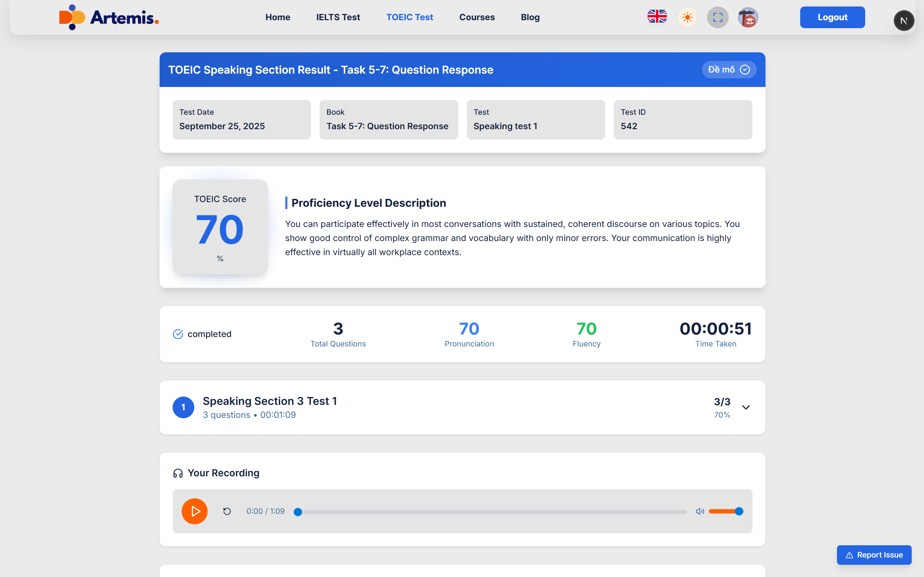Click the 3/3 score on section row
This screenshot has width=924, height=577.
click(x=722, y=402)
